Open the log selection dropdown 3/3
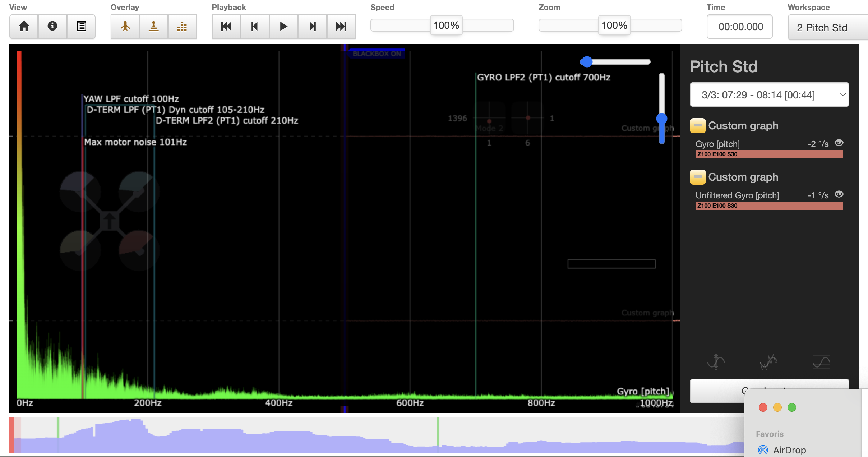The width and height of the screenshot is (868, 457). click(769, 95)
